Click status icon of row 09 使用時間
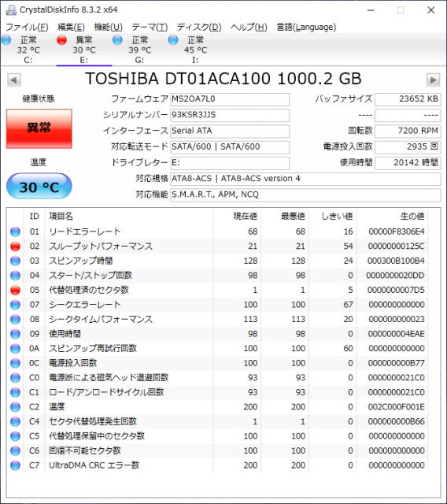Screen dimensions: 447x504 15,334
